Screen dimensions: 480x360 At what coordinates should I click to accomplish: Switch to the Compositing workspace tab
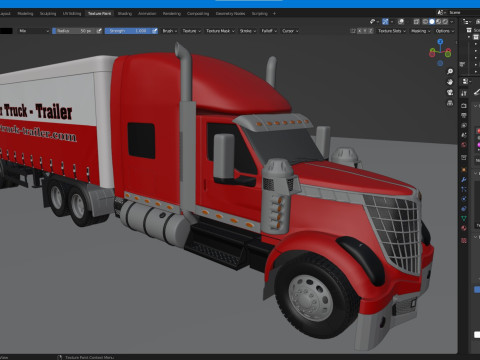198,14
